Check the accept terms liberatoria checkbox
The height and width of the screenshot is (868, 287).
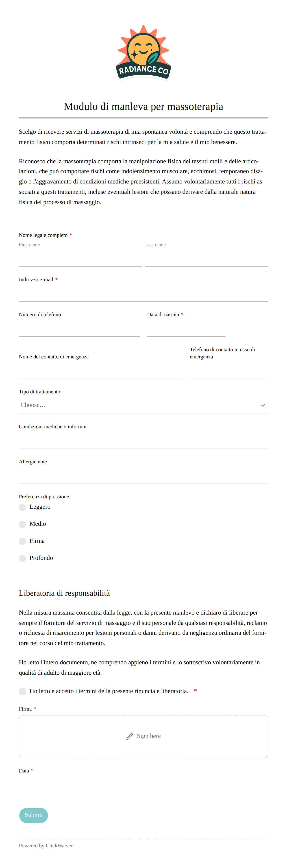22,691
